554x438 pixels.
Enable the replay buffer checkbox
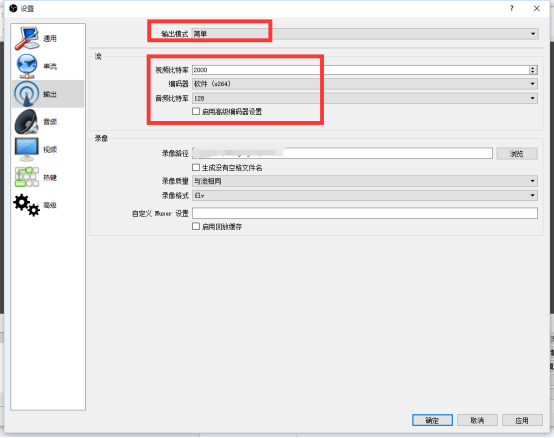tap(196, 226)
